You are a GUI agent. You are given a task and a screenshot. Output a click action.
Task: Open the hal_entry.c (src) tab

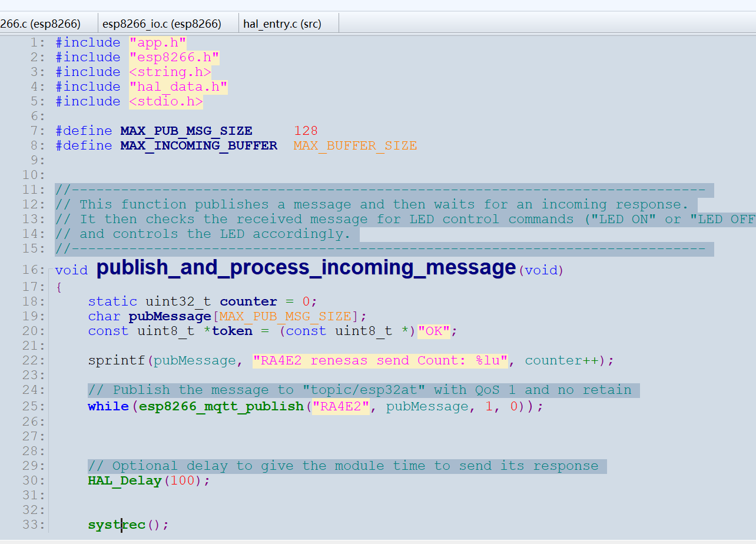point(283,24)
